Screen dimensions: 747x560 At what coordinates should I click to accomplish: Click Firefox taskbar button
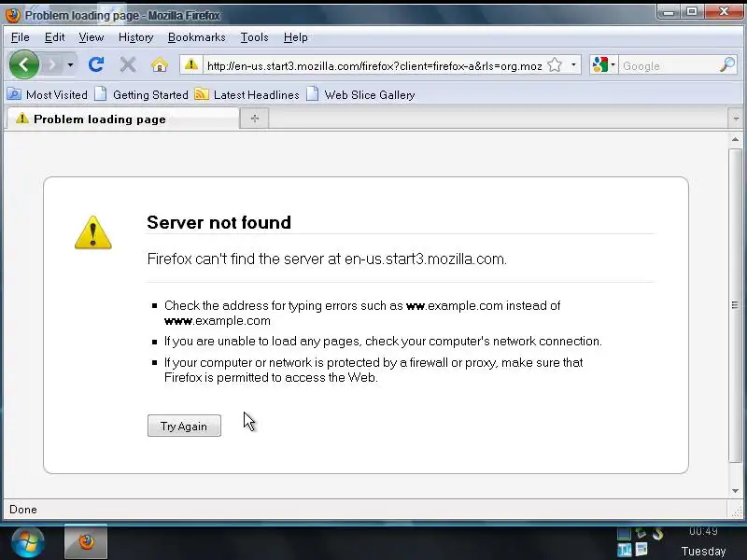tap(86, 541)
